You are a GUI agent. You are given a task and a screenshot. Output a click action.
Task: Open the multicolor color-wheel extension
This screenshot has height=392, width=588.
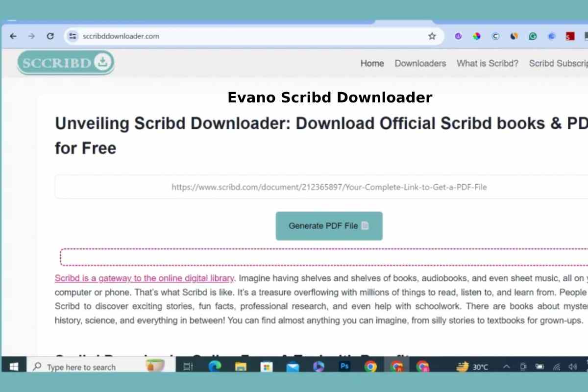click(x=477, y=36)
